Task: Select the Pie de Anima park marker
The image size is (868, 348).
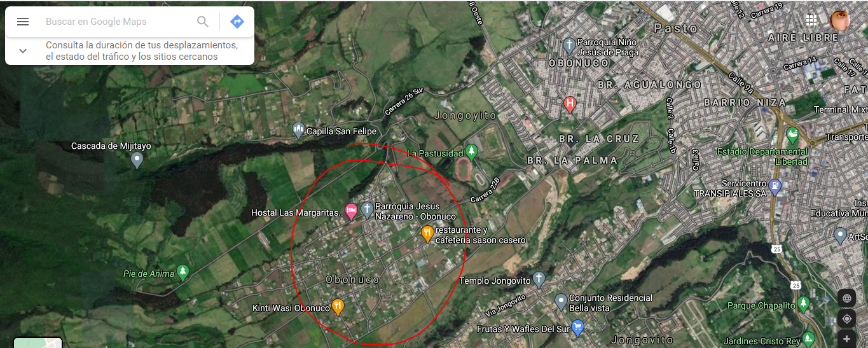Action: [183, 272]
